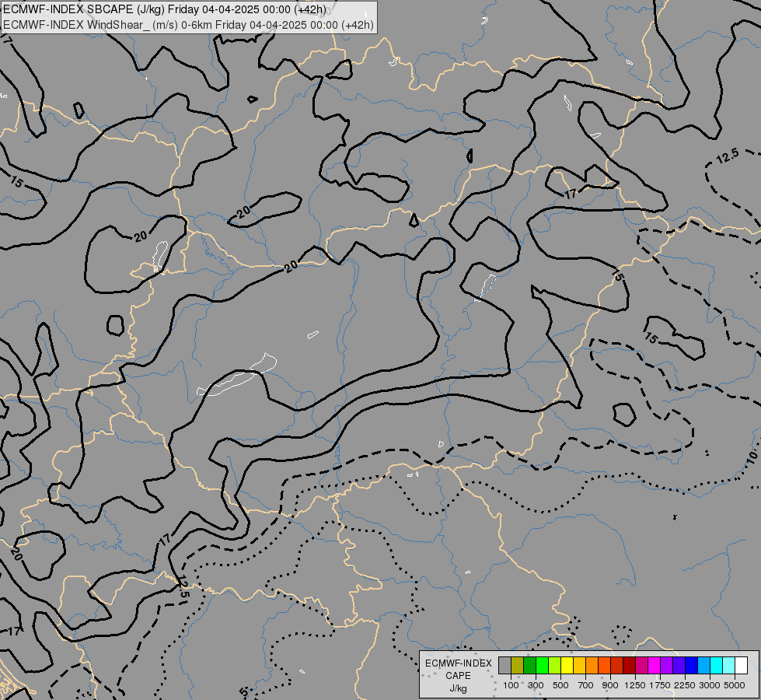Click the bright magenta legend swatch
This screenshot has width=761, height=700.
click(655, 665)
